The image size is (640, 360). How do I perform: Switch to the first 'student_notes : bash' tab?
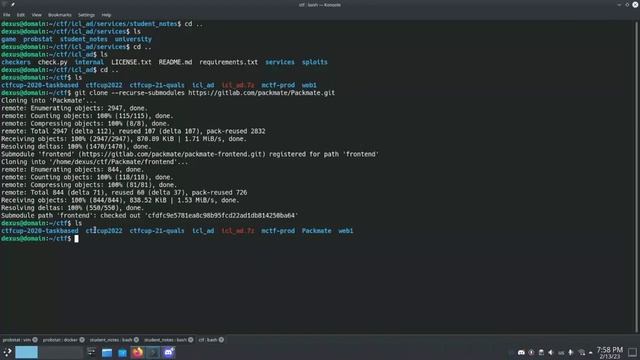(111, 340)
